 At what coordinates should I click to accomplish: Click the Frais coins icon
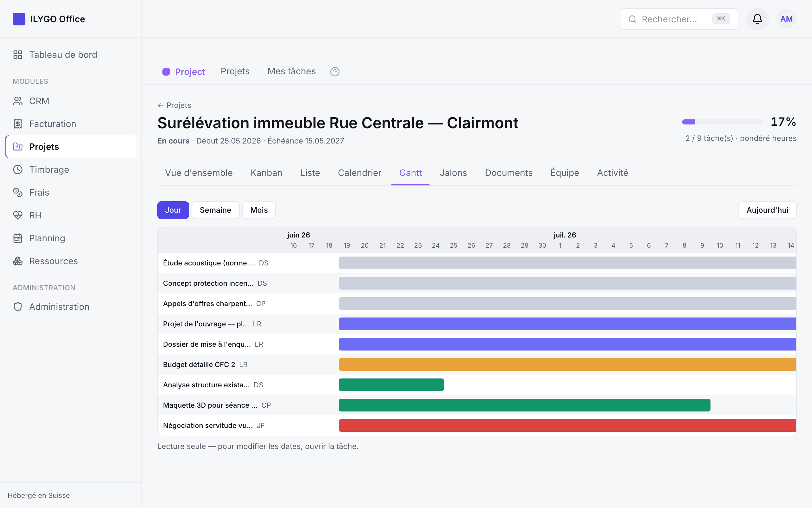(x=18, y=192)
